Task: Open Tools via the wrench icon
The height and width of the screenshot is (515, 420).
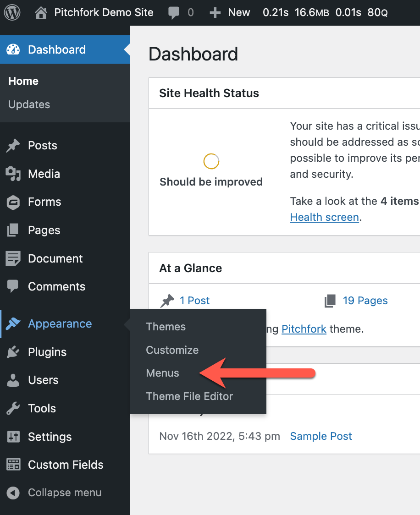Action: click(14, 408)
